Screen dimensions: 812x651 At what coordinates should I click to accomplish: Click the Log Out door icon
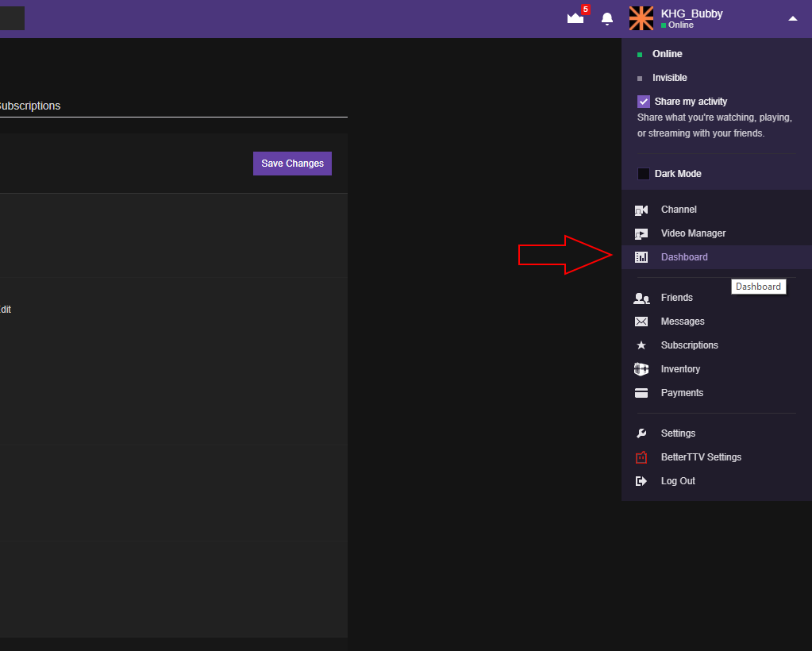click(641, 481)
